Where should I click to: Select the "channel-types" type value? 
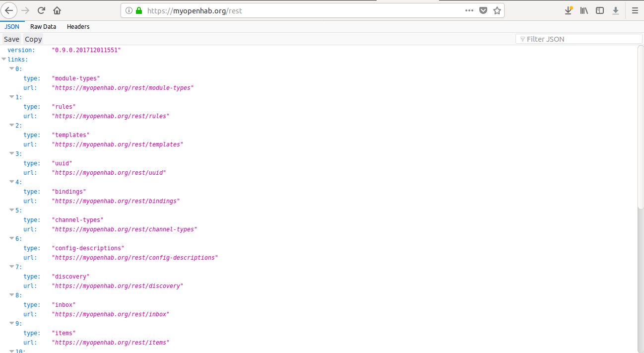click(x=78, y=220)
